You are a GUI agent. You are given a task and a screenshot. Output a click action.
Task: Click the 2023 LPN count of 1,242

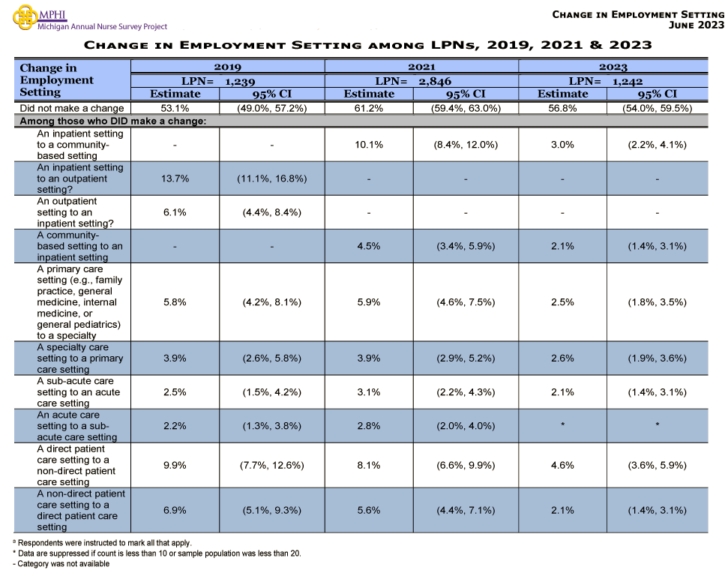[x=628, y=81]
